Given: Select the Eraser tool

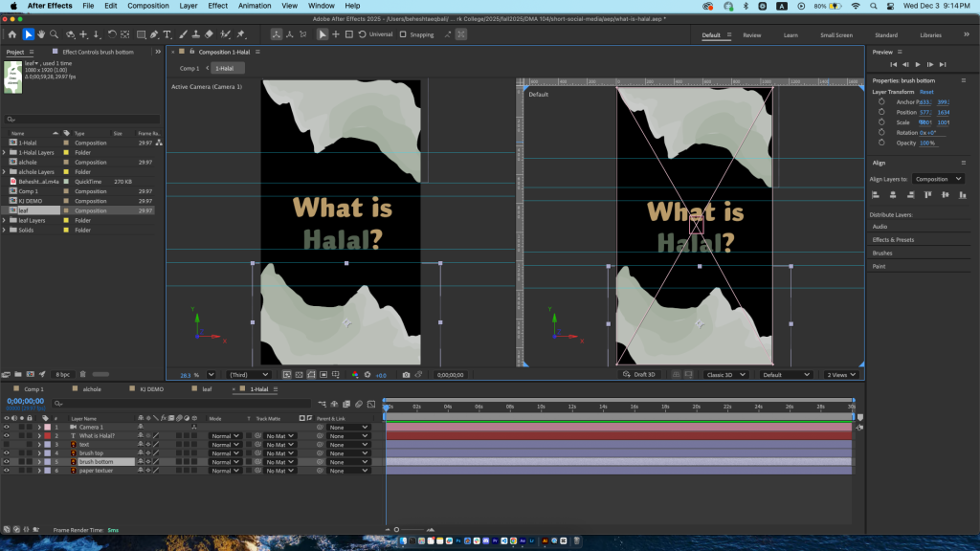Looking at the screenshot, I should pyautogui.click(x=211, y=35).
